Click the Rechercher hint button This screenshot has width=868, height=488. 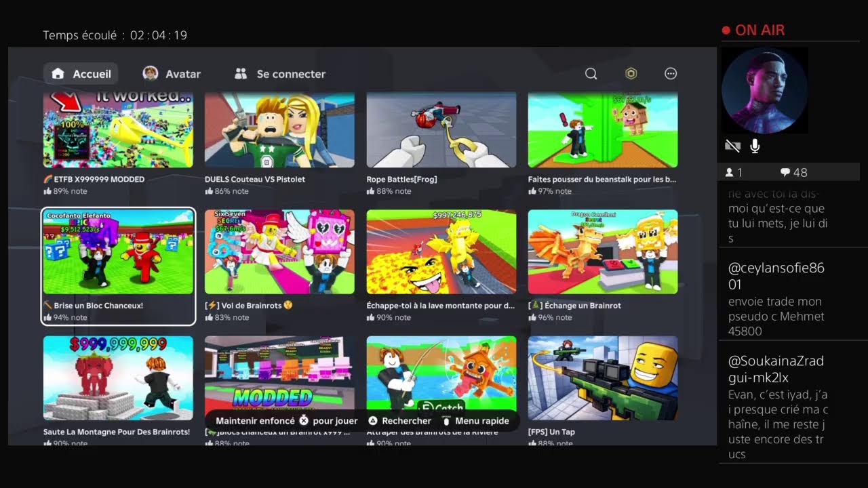coord(400,421)
